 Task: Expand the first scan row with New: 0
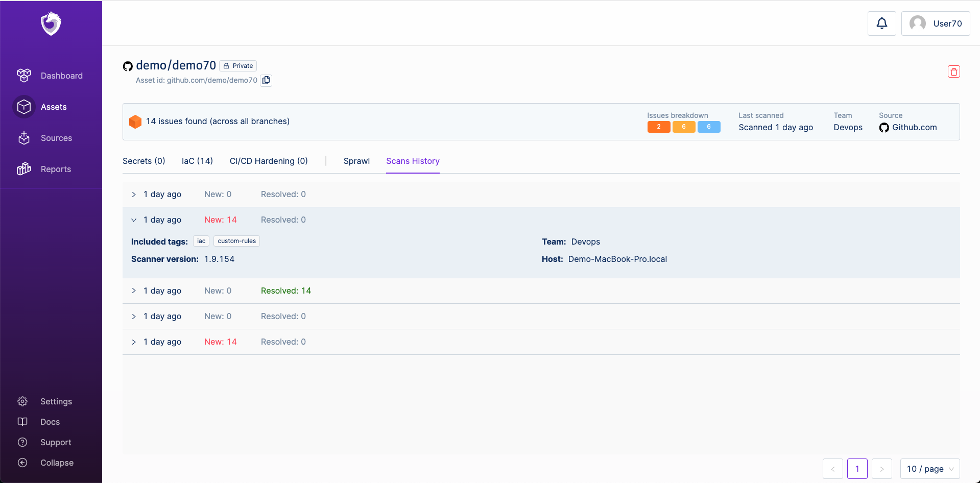coord(134,195)
